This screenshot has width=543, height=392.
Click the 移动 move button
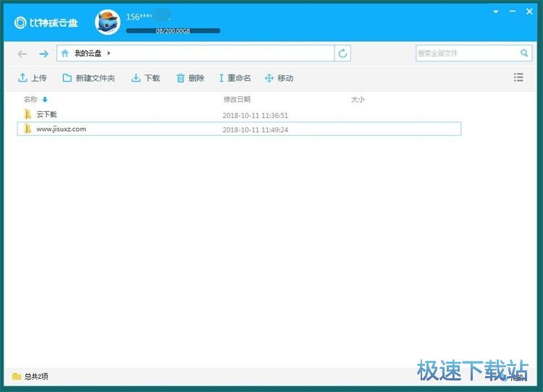click(279, 78)
